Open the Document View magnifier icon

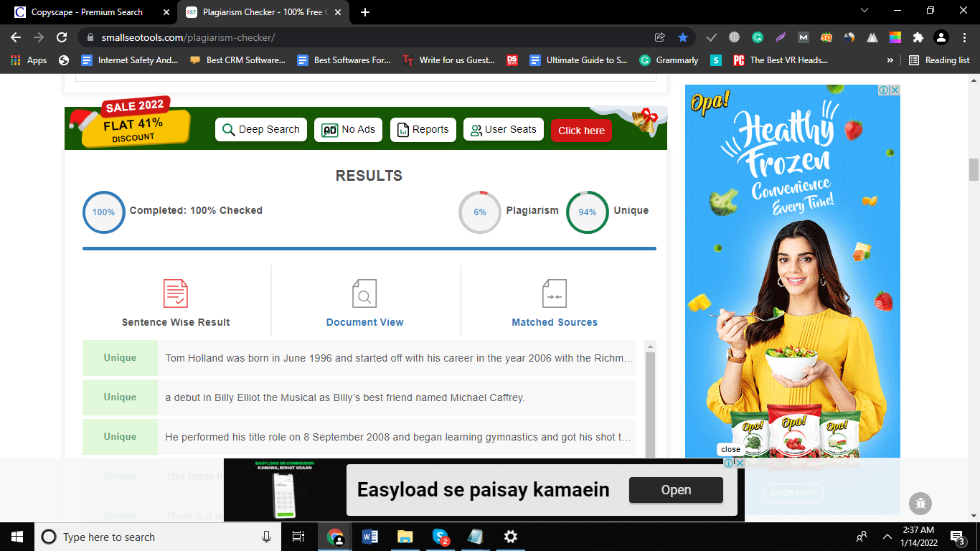pyautogui.click(x=364, y=293)
